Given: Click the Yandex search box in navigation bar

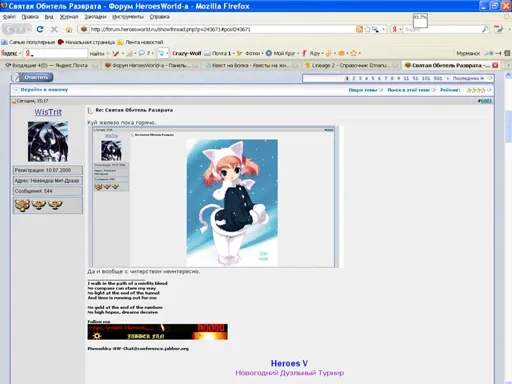Looking at the screenshot, I should 442,29.
